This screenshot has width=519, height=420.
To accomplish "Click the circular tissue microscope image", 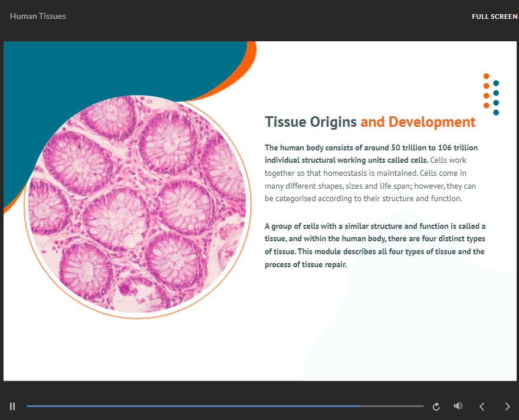I will pos(137,204).
